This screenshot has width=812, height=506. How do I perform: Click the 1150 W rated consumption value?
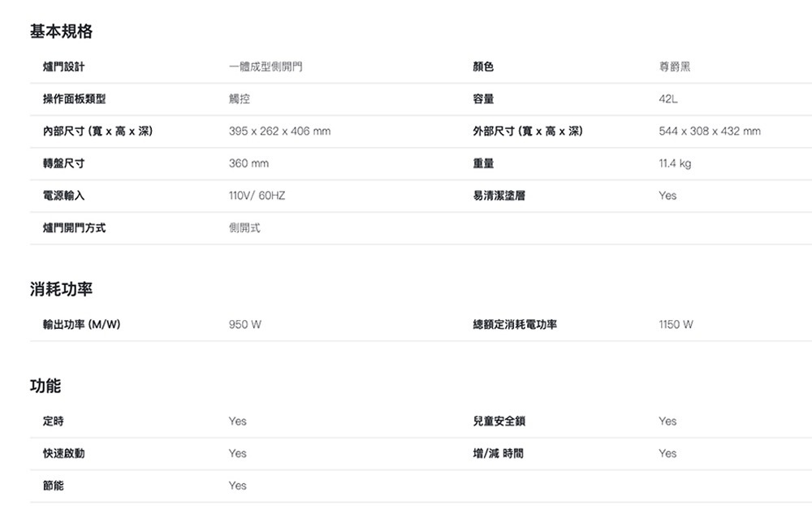click(x=676, y=325)
